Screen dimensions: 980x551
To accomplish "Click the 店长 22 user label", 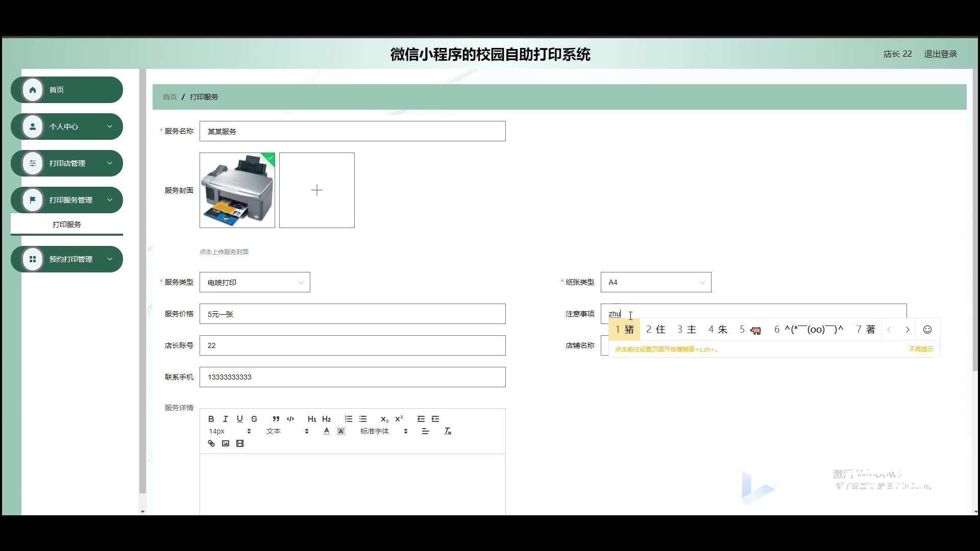I will [x=897, y=54].
